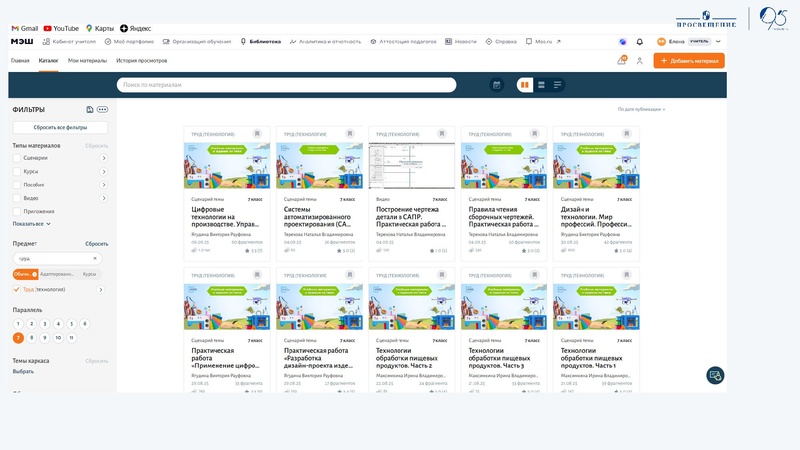Bookmark the 'Цифровые технологии на производстве' card

click(x=257, y=133)
